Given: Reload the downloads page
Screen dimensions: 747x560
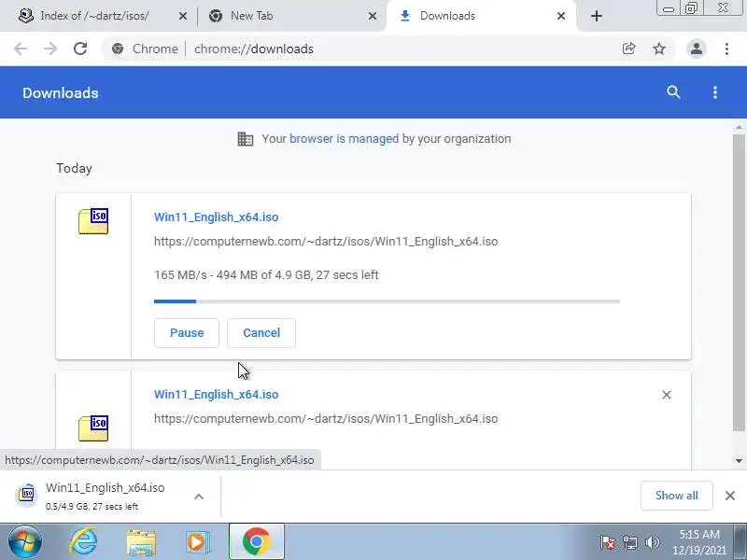Looking at the screenshot, I should (80, 49).
